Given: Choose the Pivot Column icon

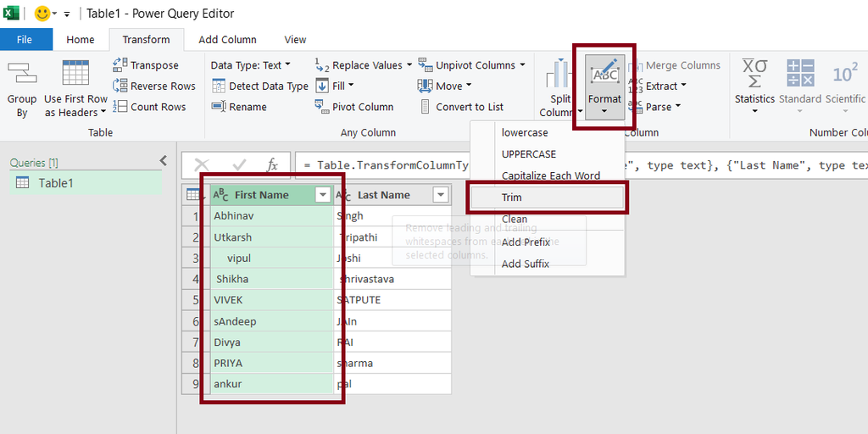Looking at the screenshot, I should (x=321, y=106).
